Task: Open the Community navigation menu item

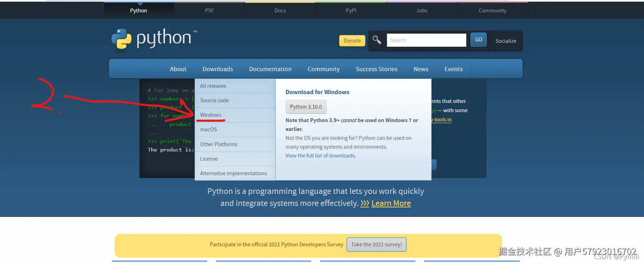Action: pyautogui.click(x=324, y=69)
